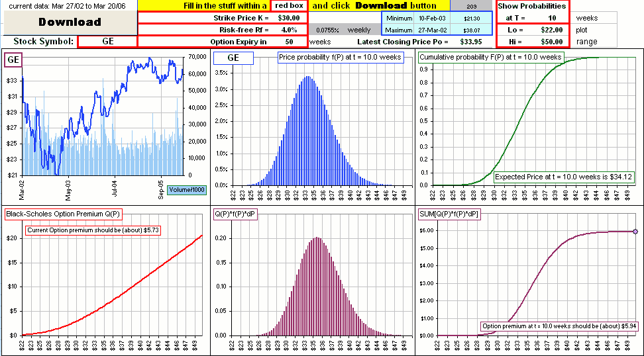644x356 pixels.
Task: Click the purple end-point marker on the SUM curve
Action: pos(635,232)
